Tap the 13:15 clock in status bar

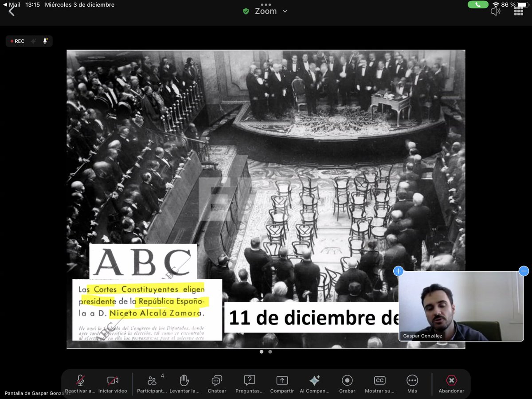pos(32,4)
